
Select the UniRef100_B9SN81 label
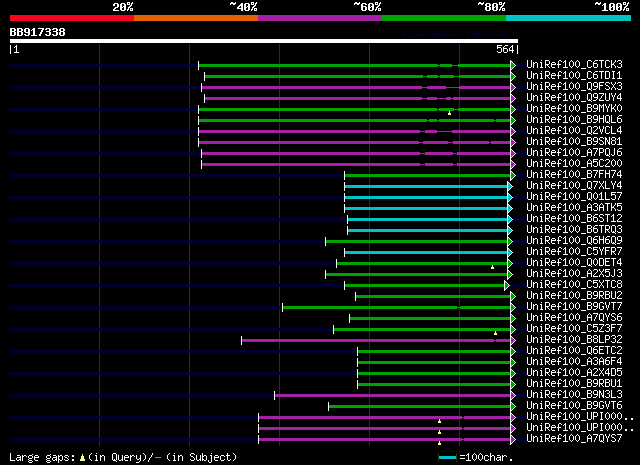(574, 142)
